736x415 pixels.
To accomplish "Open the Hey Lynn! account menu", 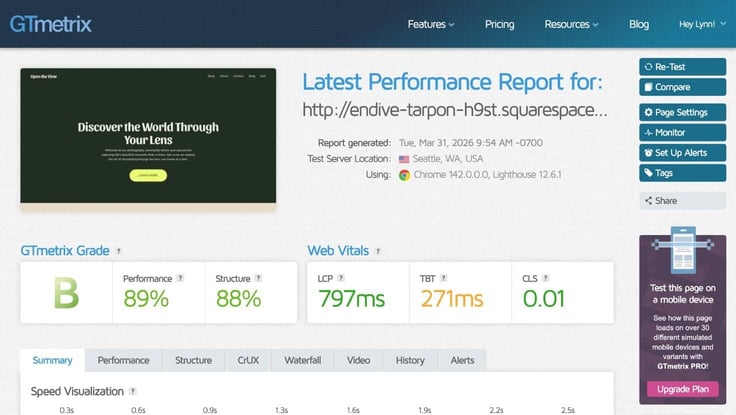I will pos(702,24).
